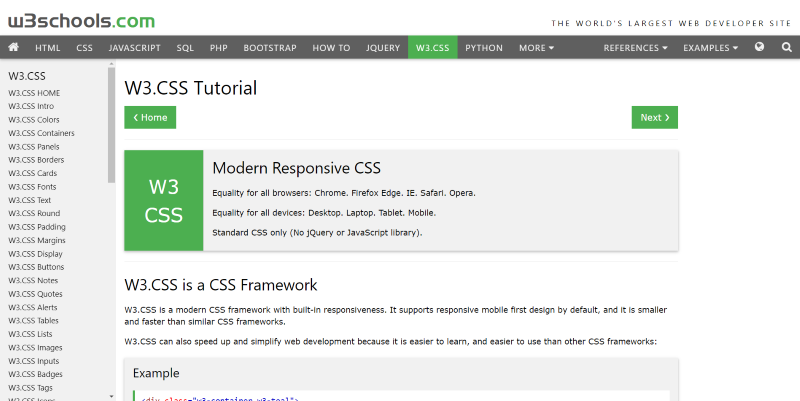Expand the MORE dropdown menu

pos(536,47)
